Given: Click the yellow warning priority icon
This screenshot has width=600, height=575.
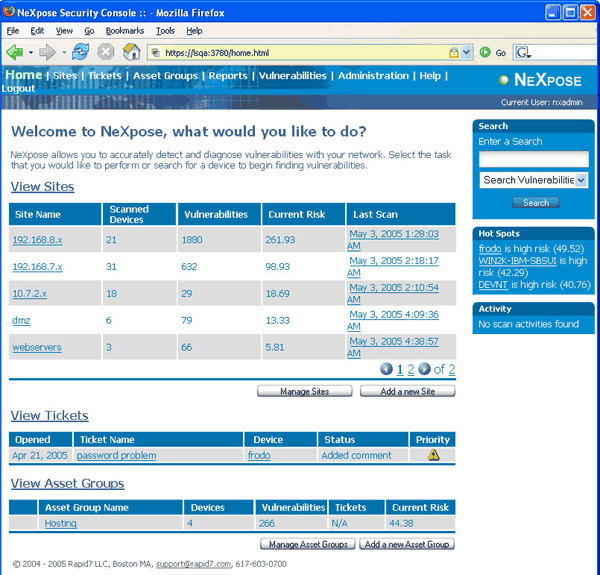Looking at the screenshot, I should 433,455.
